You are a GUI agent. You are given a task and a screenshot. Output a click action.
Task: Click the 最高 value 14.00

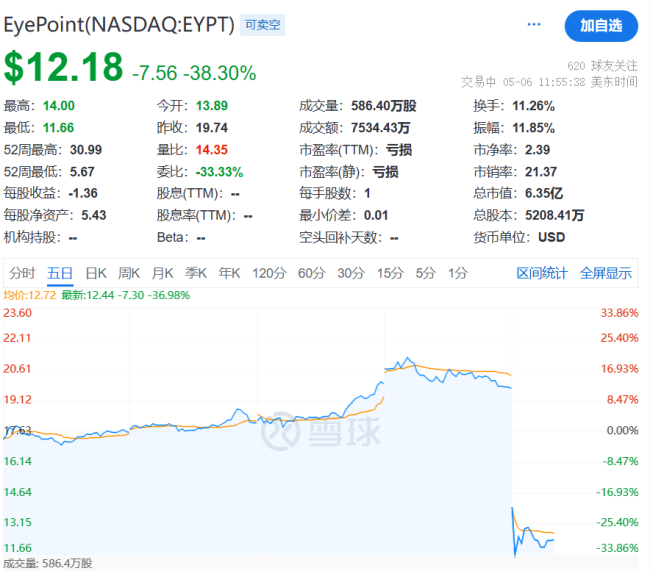(x=59, y=106)
